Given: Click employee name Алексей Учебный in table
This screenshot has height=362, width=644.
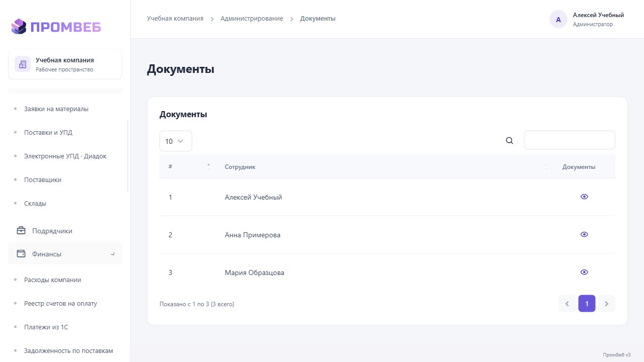Looking at the screenshot, I should [254, 198].
